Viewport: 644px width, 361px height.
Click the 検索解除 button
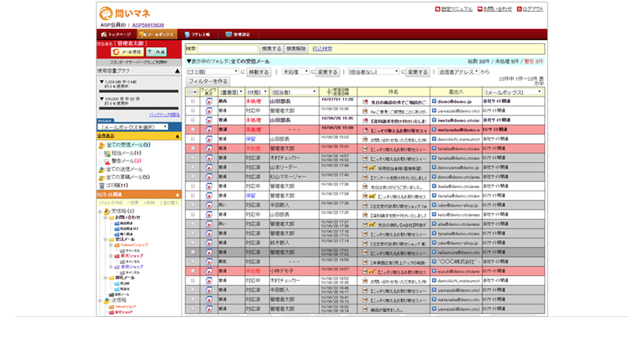point(296,49)
